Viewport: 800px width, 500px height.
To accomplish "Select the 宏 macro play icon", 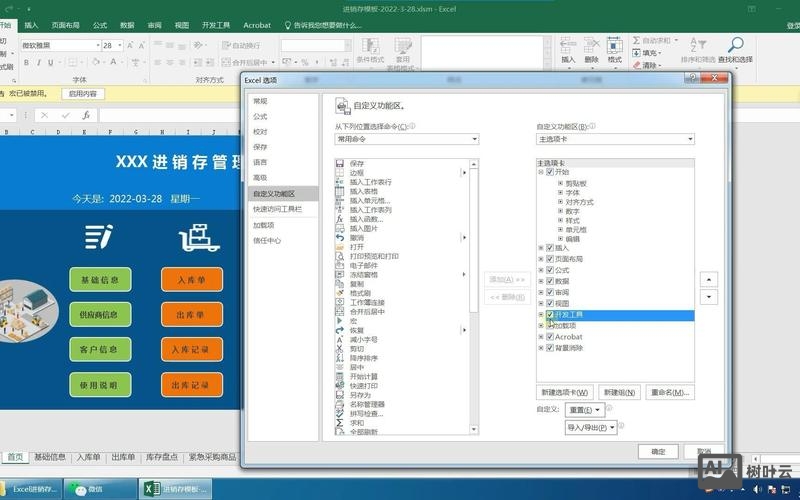I will (x=340, y=321).
